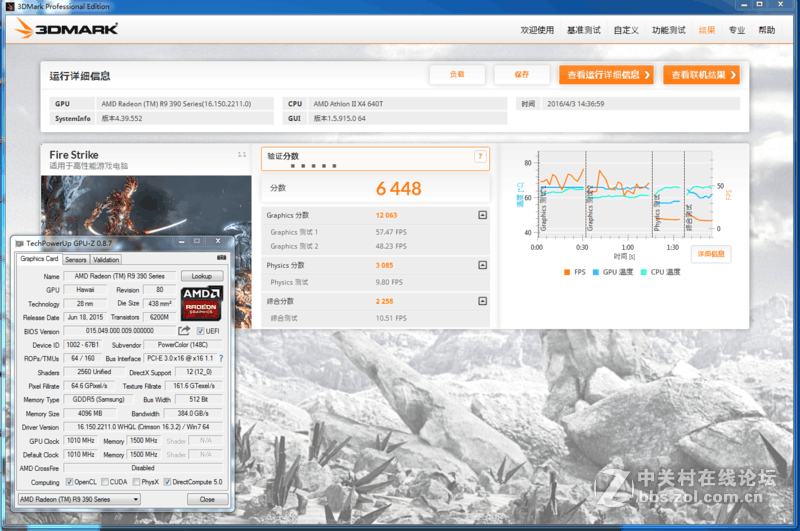The image size is (800, 531).
Task: Click the combined score value 2 258
Action: click(x=384, y=301)
